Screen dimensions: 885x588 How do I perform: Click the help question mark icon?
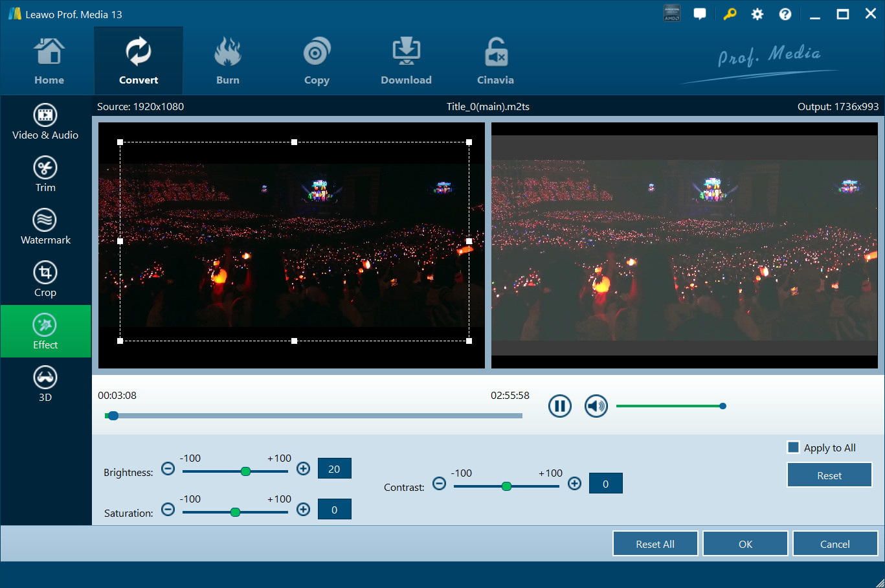[785, 14]
